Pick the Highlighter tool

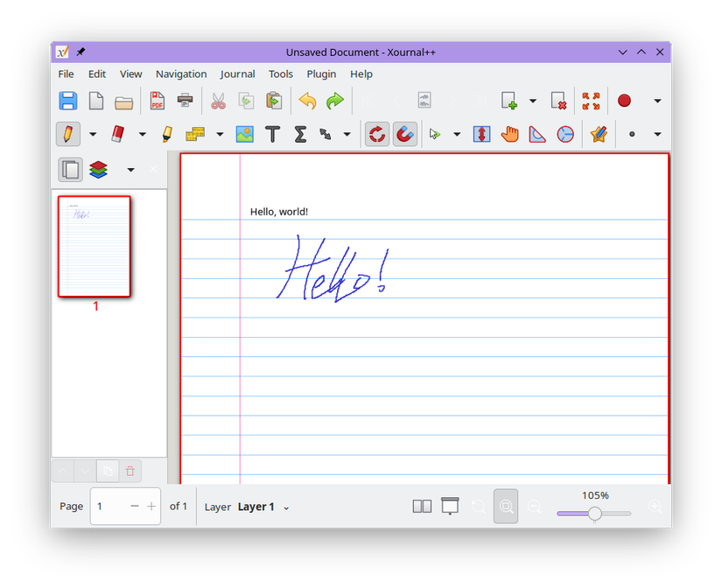click(x=167, y=134)
